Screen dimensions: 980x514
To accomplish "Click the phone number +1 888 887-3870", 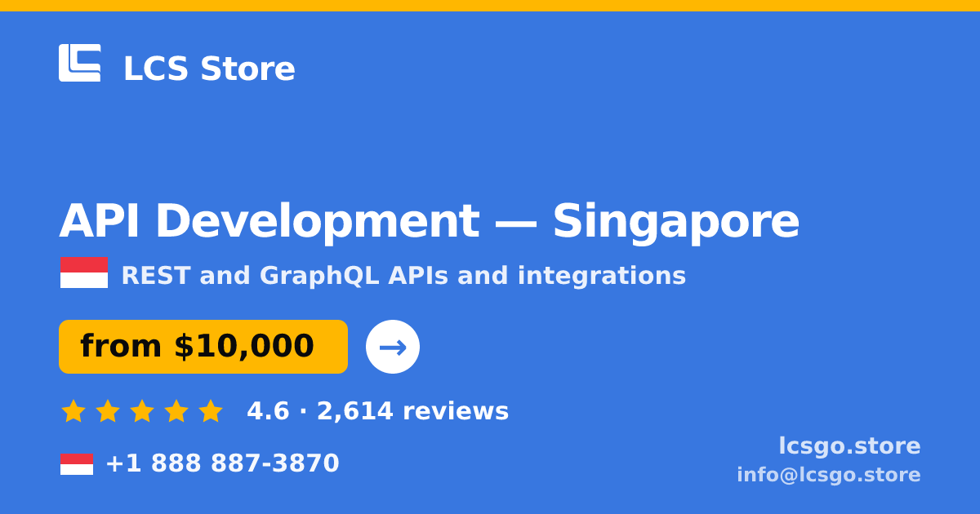I will coord(222,463).
